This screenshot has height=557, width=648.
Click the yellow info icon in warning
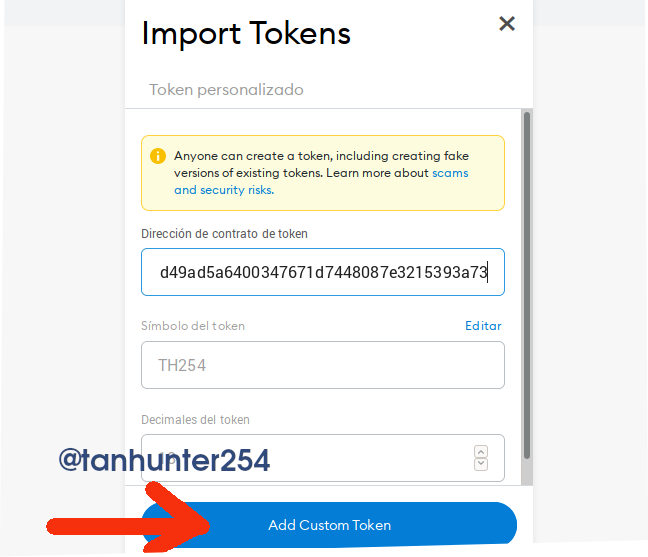[x=158, y=156]
